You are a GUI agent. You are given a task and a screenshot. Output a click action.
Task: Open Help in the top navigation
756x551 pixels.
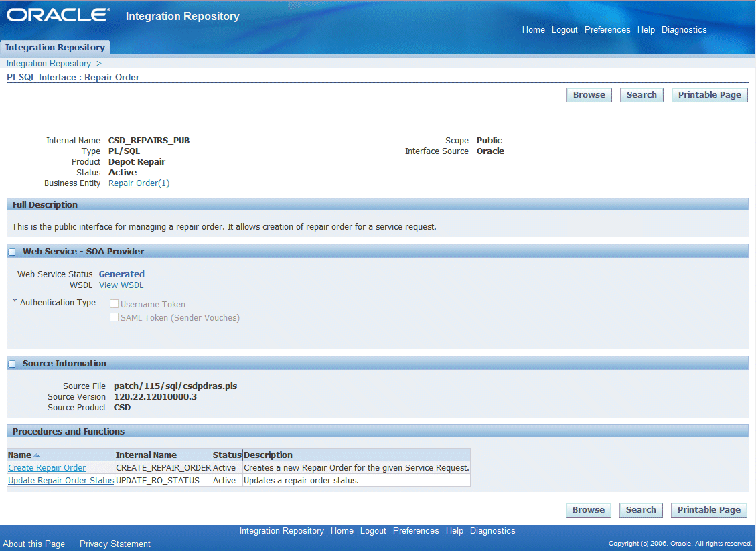pyautogui.click(x=646, y=30)
